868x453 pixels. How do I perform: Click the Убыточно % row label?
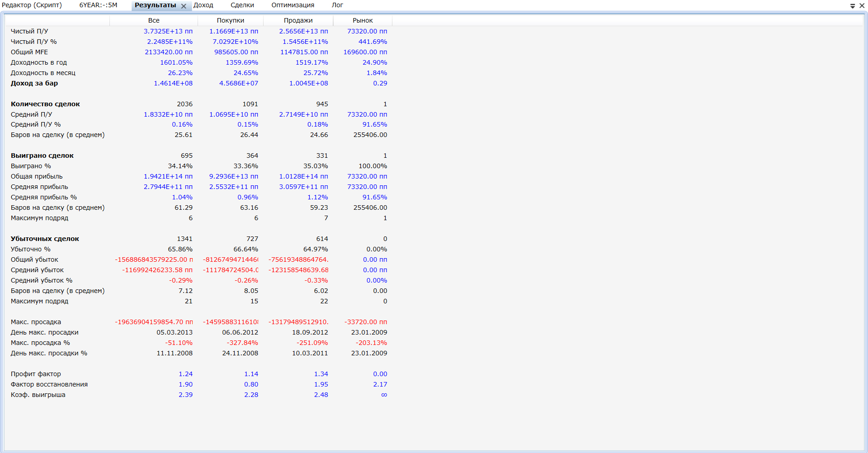pyautogui.click(x=31, y=249)
